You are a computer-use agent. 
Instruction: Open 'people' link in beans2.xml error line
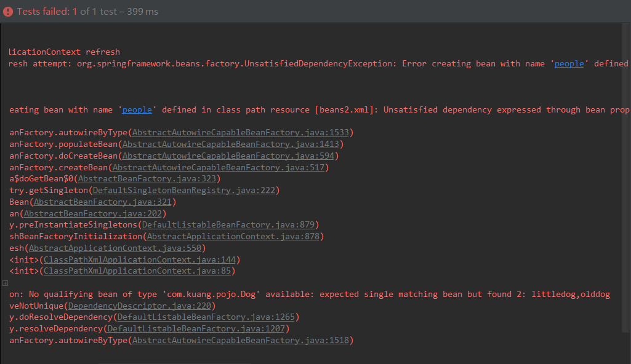pyautogui.click(x=137, y=109)
